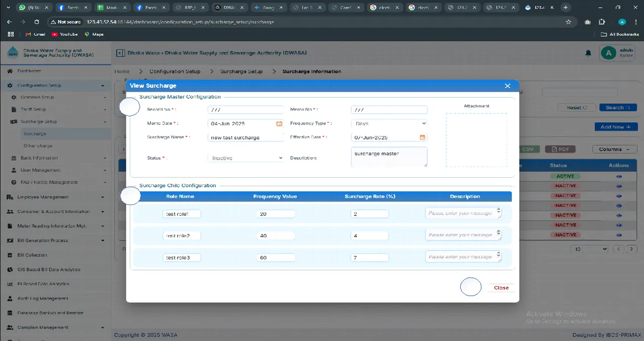Viewport: 644px width, 341px height.
Task: Open the All Bookmarks folder
Action: coord(619,34)
